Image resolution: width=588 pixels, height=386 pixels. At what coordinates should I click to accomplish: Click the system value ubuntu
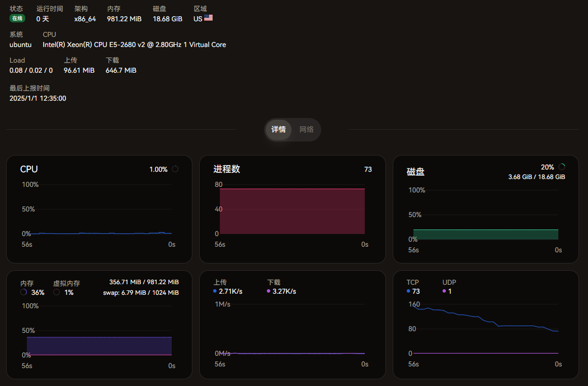(21, 45)
